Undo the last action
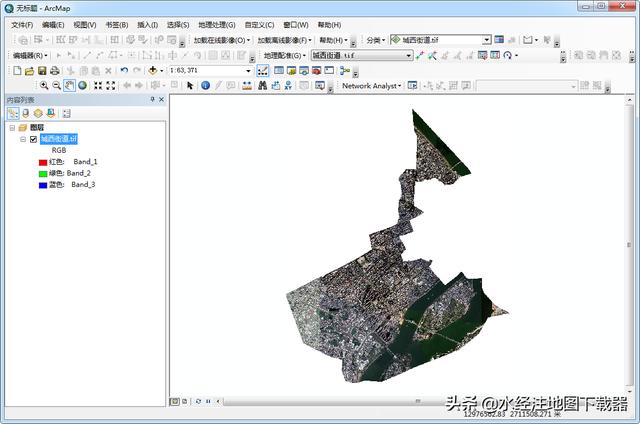The height and width of the screenshot is (424, 640). click(x=124, y=71)
